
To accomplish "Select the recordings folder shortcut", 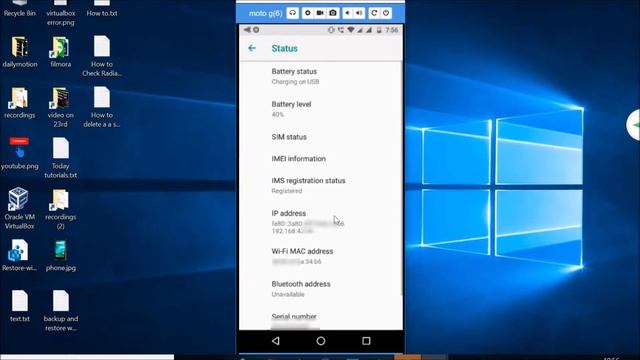I will 20,103.
